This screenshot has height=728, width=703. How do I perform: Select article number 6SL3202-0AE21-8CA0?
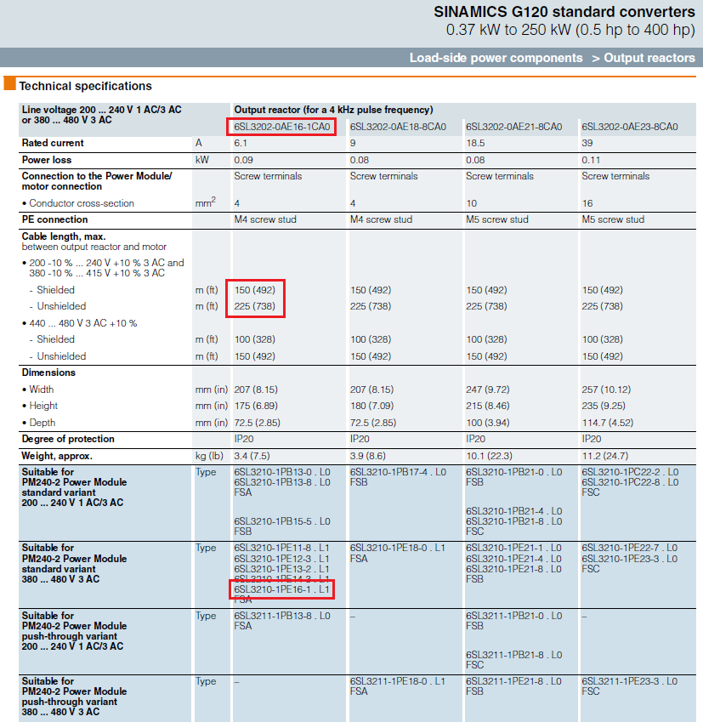(513, 127)
